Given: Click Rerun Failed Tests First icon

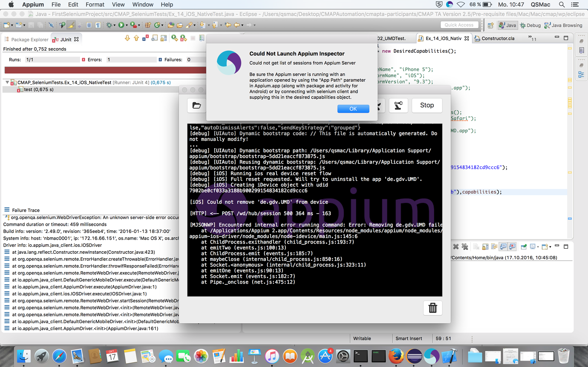Looking at the screenshot, I should (184, 38).
